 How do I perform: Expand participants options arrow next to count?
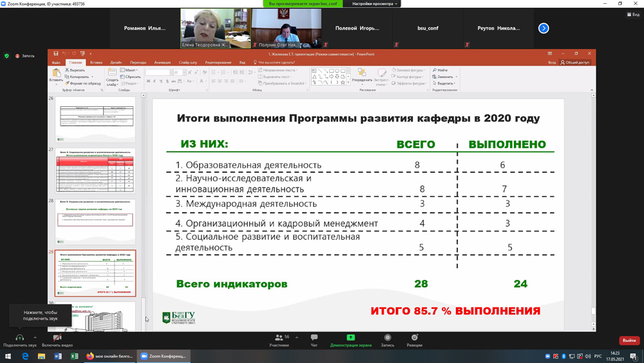[x=296, y=337]
